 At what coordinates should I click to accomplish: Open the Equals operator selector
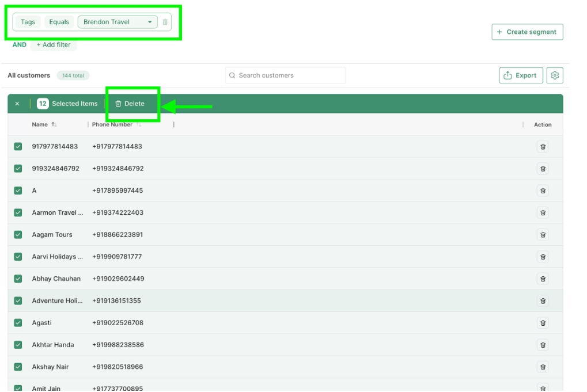(59, 22)
